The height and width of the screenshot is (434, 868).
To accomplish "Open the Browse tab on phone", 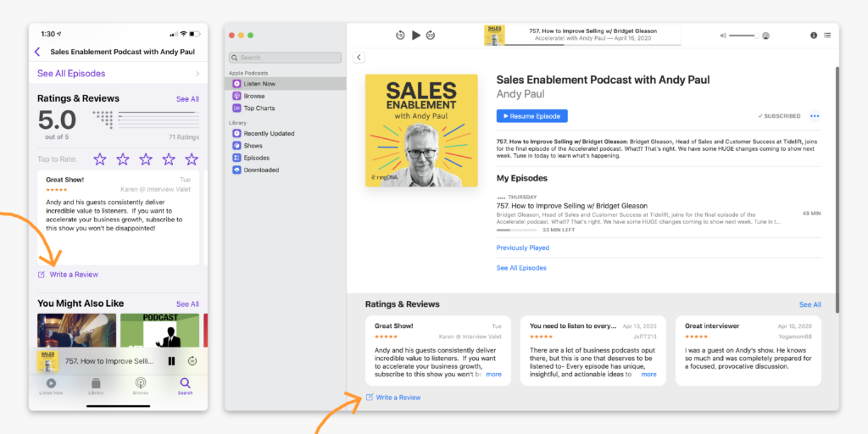I will [141, 386].
